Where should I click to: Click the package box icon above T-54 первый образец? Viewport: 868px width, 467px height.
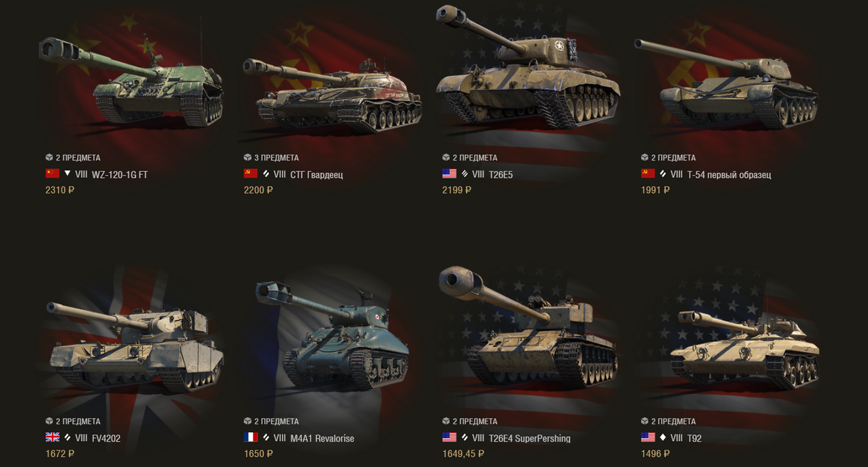coord(644,158)
